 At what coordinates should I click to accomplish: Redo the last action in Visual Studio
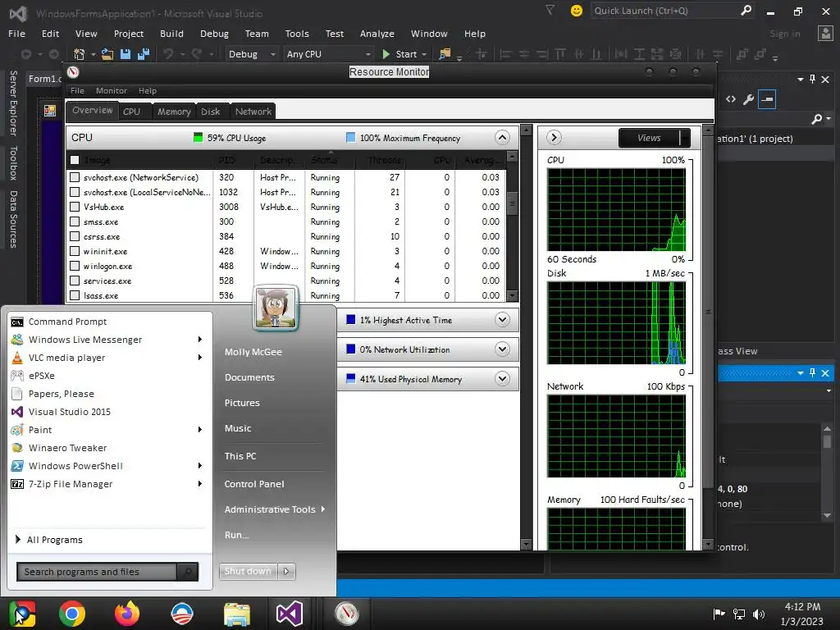click(197, 54)
